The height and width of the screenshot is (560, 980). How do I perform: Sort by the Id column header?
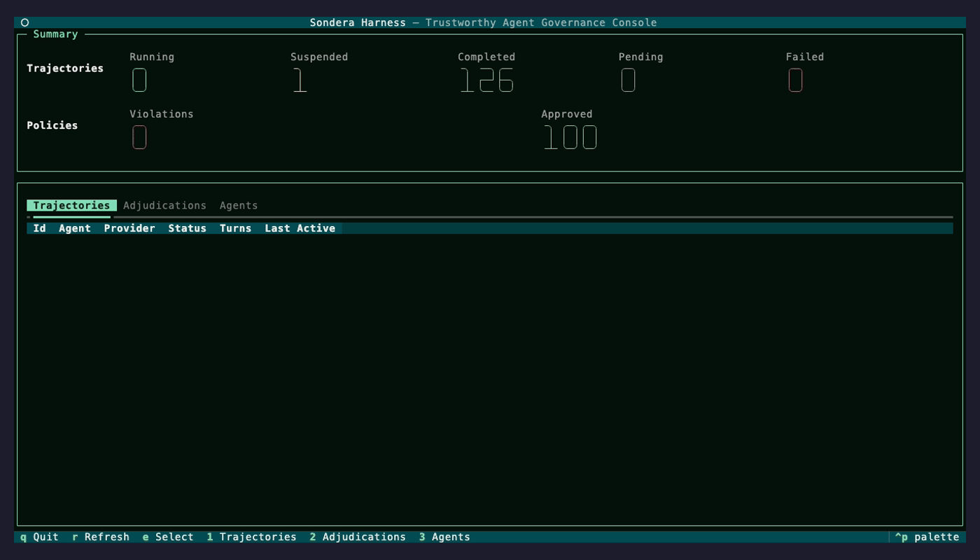tap(40, 228)
